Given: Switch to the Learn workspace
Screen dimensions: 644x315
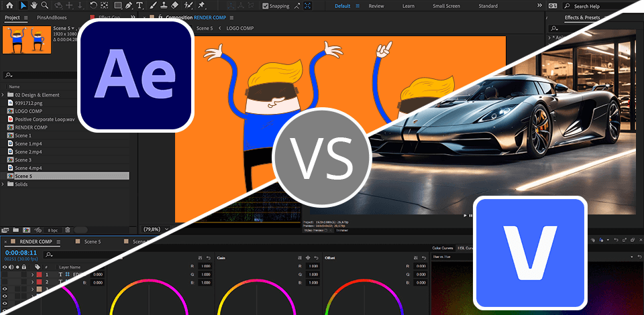Looking at the screenshot, I should click(x=409, y=6).
